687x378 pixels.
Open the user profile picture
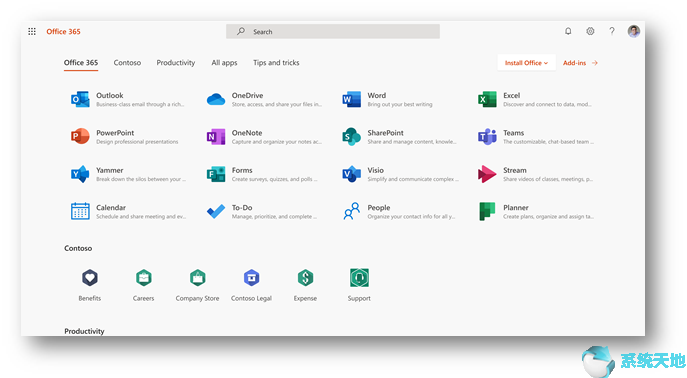(x=634, y=31)
